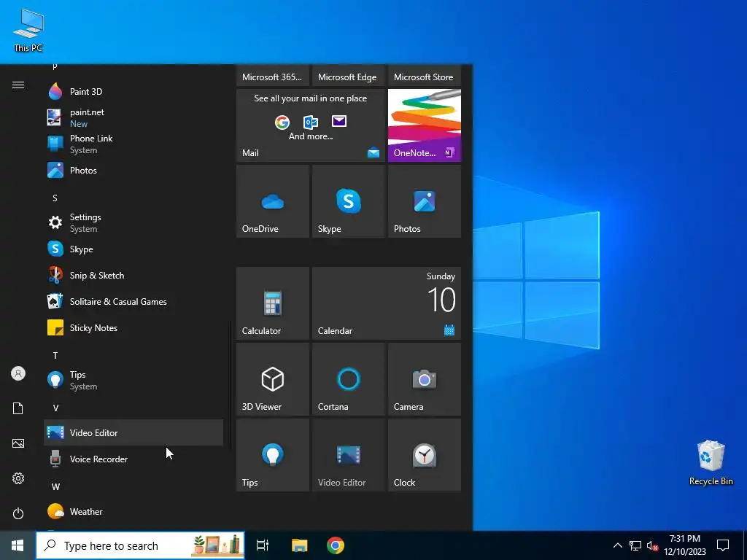Click the Skype tile
Screen dimensions: 747x560
point(349,201)
